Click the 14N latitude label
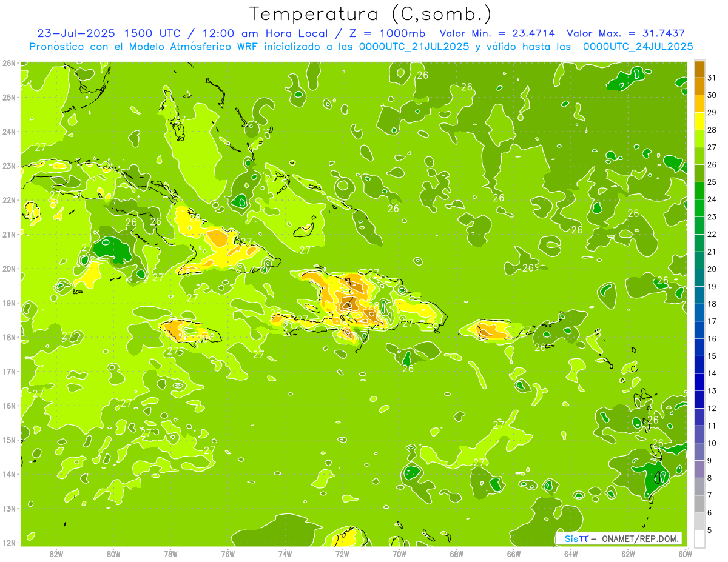The width and height of the screenshot is (728, 562). coord(9,474)
